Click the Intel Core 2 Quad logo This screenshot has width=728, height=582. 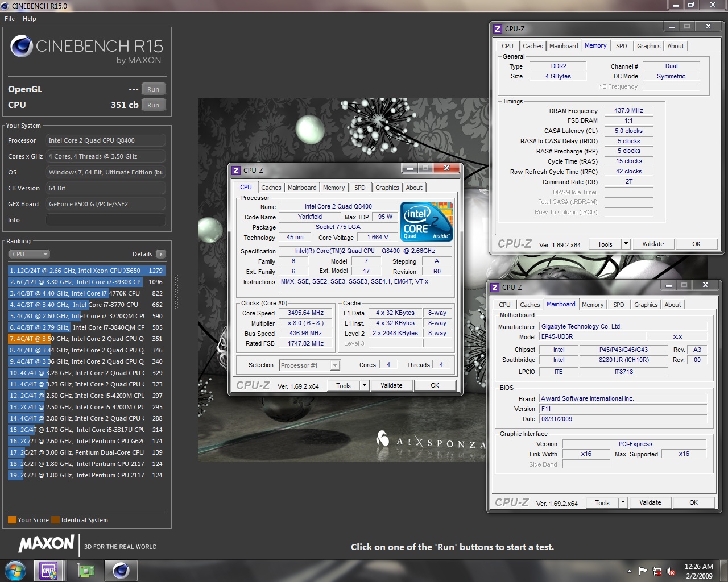(427, 221)
